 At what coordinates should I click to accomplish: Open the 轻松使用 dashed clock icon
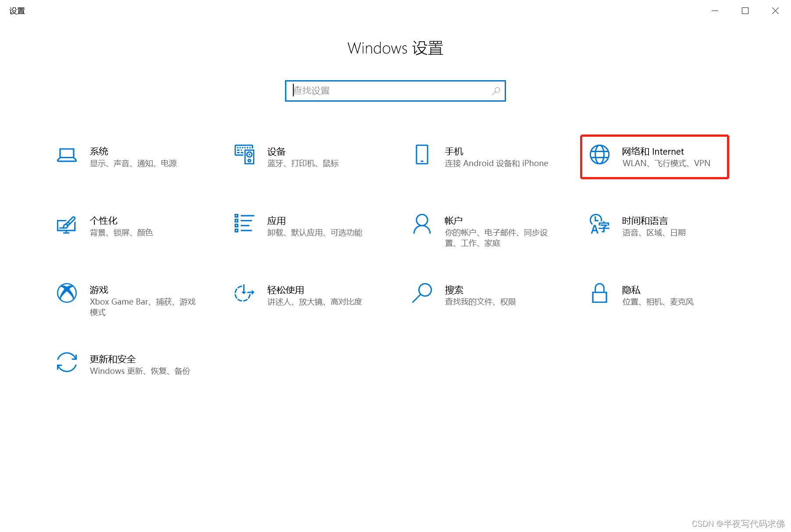point(244,293)
